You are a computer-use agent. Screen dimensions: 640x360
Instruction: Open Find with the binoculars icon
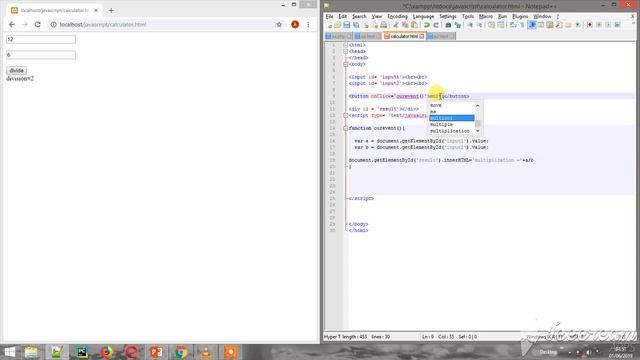(449, 25)
